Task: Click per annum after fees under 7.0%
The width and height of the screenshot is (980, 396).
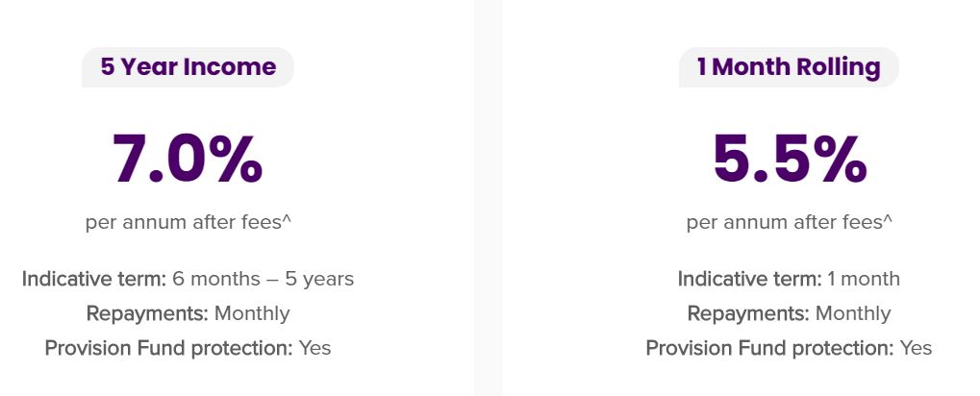Action: coord(184,223)
